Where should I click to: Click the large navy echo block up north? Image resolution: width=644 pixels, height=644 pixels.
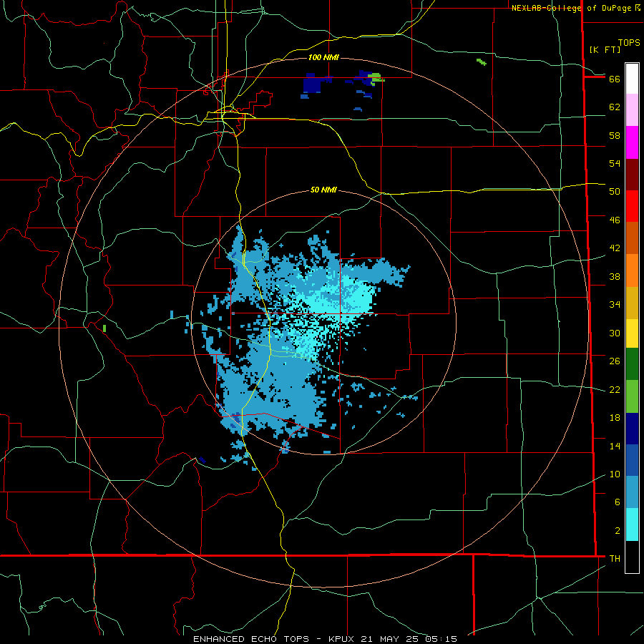[x=313, y=84]
